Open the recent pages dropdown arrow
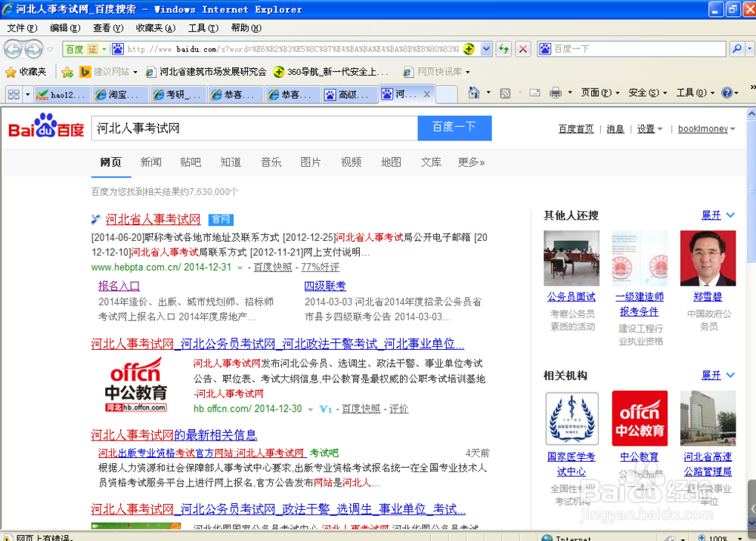This screenshot has height=541, width=756. (50, 49)
